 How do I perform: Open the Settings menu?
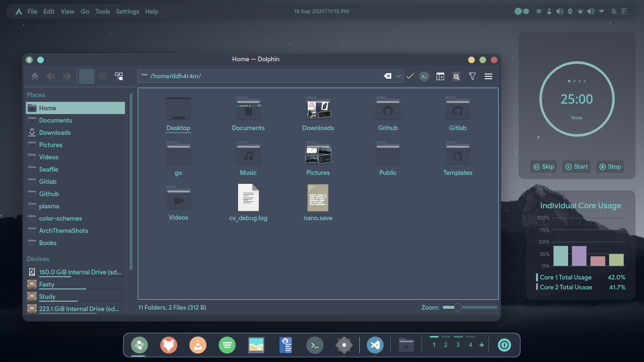pos(128,11)
